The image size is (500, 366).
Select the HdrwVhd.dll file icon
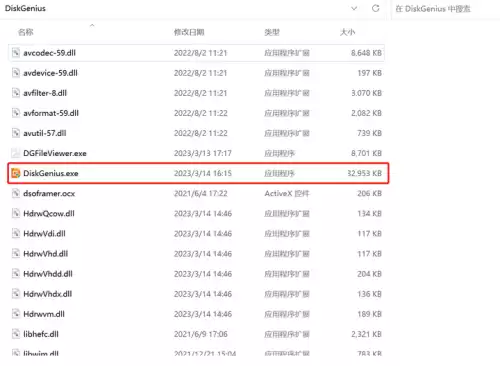pos(16,254)
